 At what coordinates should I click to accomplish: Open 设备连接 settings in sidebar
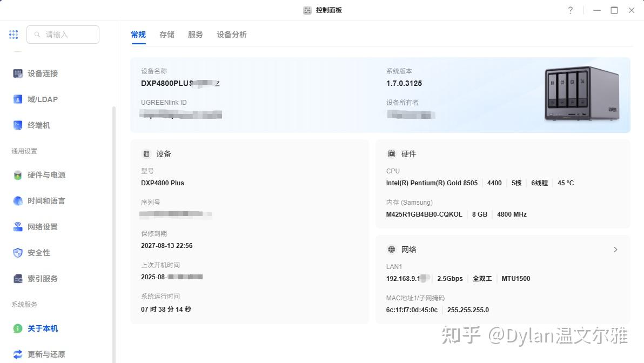[x=42, y=73]
